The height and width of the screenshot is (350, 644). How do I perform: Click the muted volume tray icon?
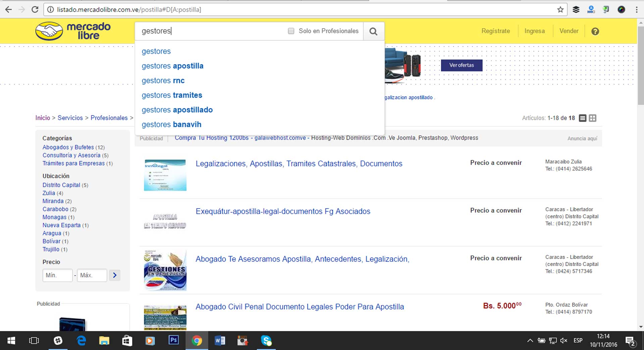point(563,341)
